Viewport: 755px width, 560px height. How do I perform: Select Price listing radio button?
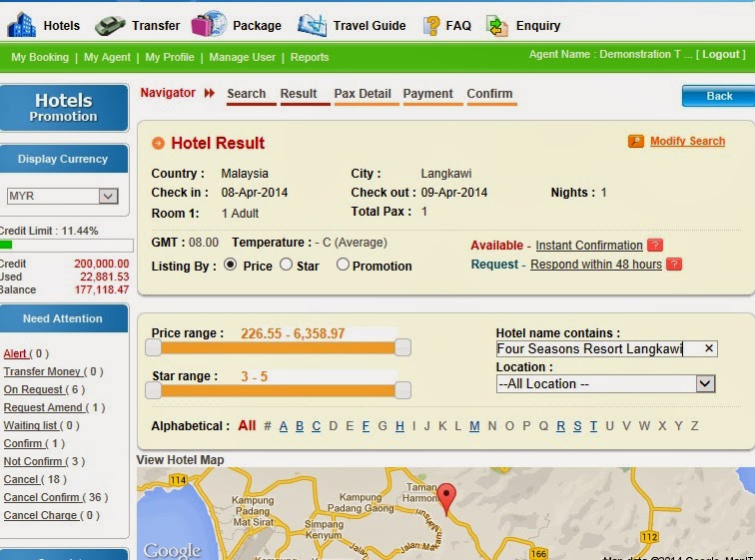coord(230,265)
